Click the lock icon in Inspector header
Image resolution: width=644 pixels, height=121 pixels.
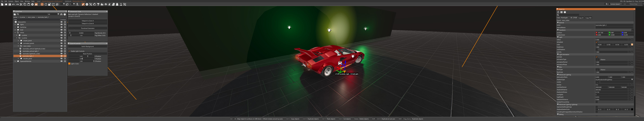tap(558, 12)
